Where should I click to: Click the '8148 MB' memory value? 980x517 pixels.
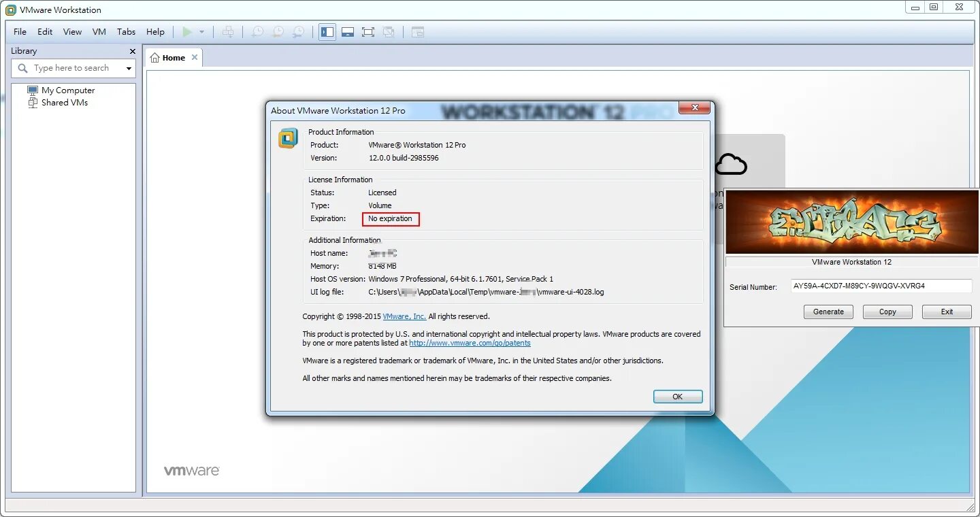click(x=382, y=266)
